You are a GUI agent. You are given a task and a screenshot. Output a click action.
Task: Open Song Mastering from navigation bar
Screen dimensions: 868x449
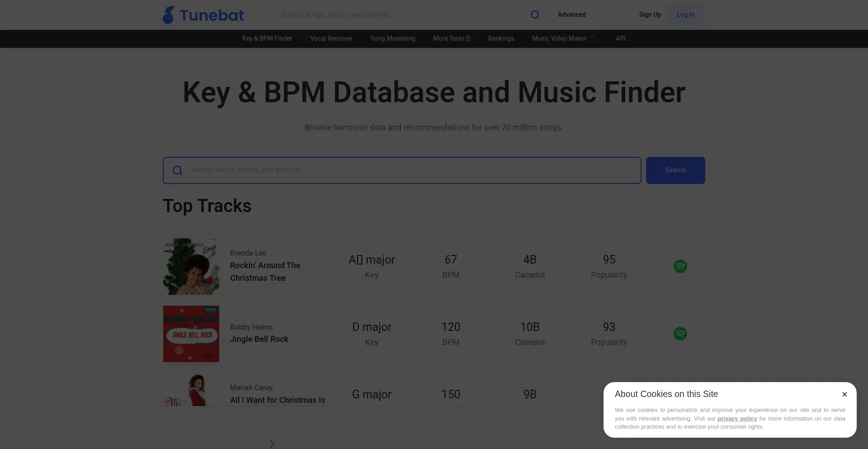tap(392, 38)
